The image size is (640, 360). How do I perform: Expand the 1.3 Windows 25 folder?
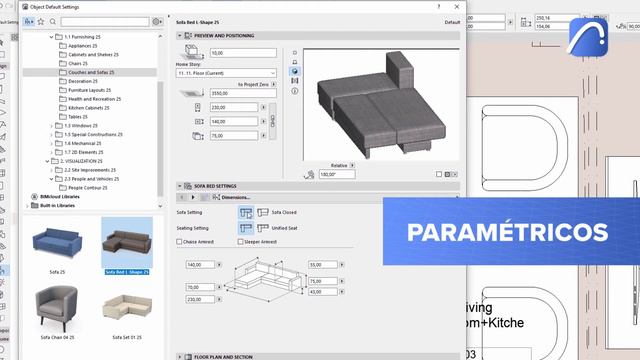pyautogui.click(x=51, y=126)
